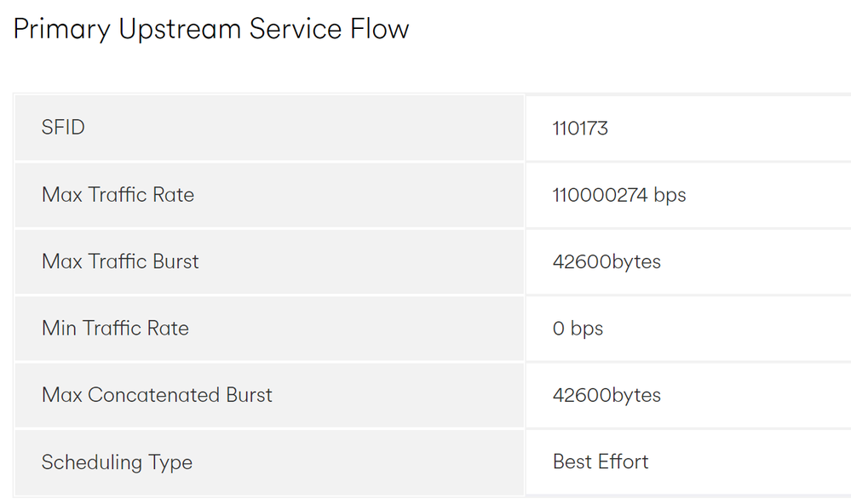The image size is (851, 504).
Task: Click the Best Effort value
Action: coord(601,461)
